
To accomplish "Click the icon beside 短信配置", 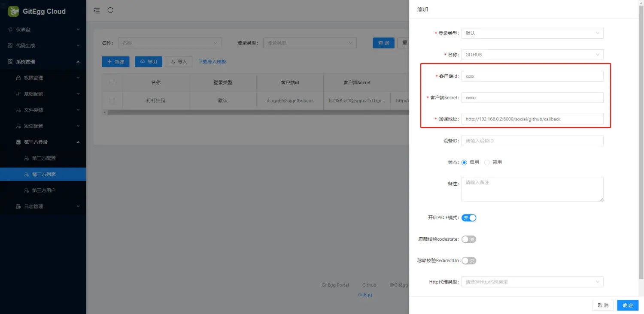I will [18, 126].
